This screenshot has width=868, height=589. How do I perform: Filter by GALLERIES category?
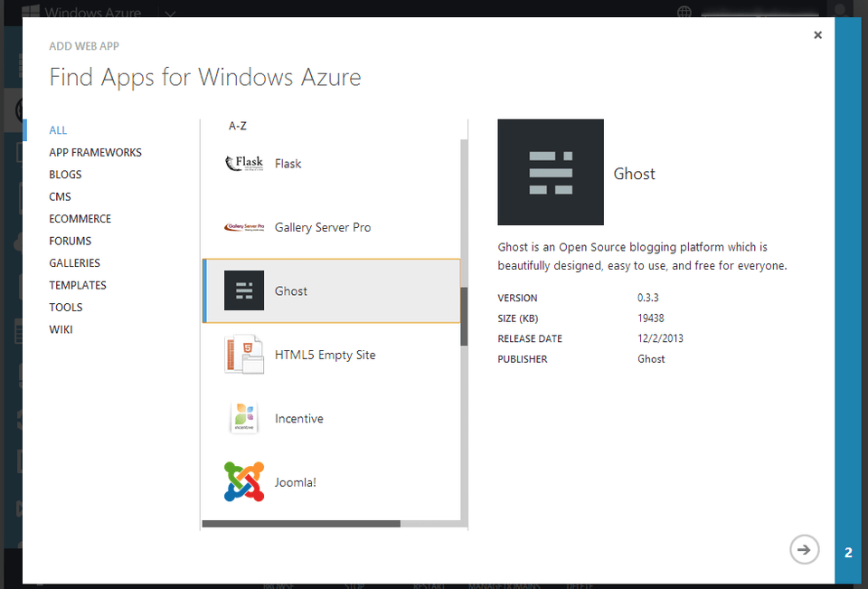[74, 263]
